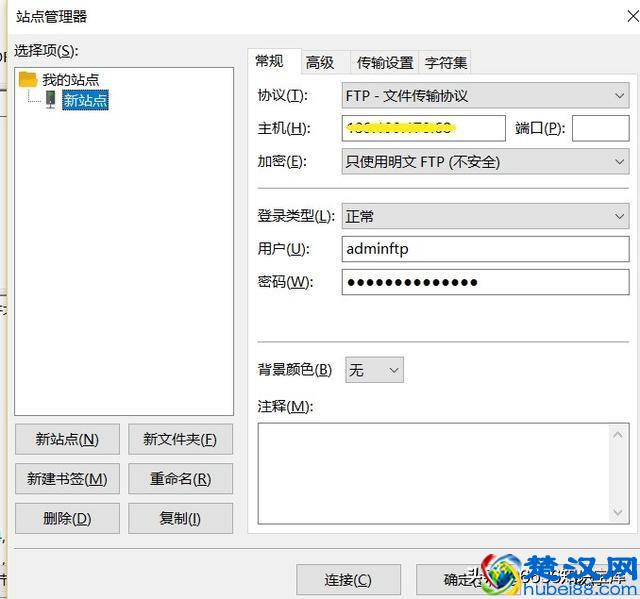Click the 密码 password field
The height and width of the screenshot is (599, 640).
[485, 282]
